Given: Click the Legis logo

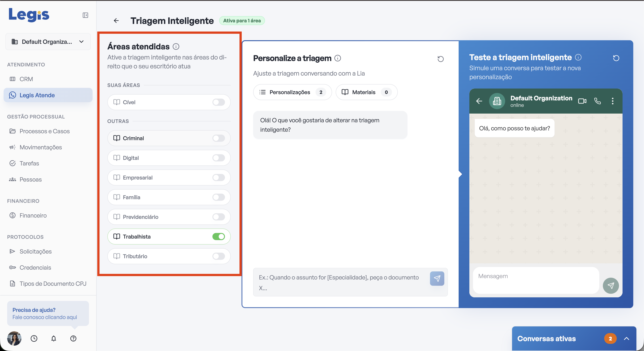Looking at the screenshot, I should (29, 15).
